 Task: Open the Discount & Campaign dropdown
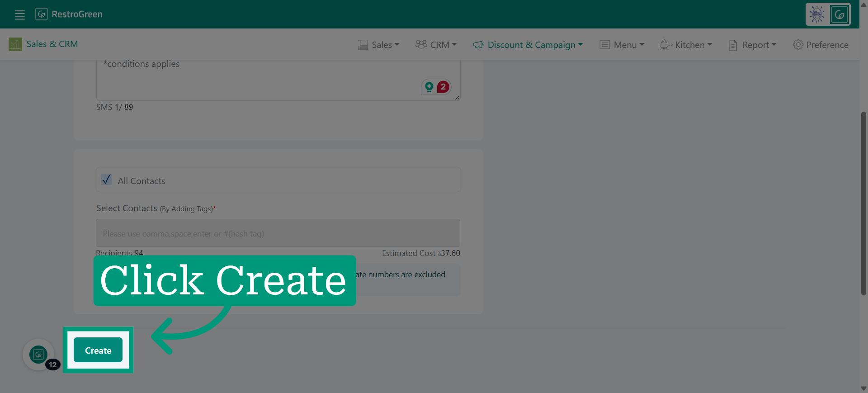click(x=528, y=45)
